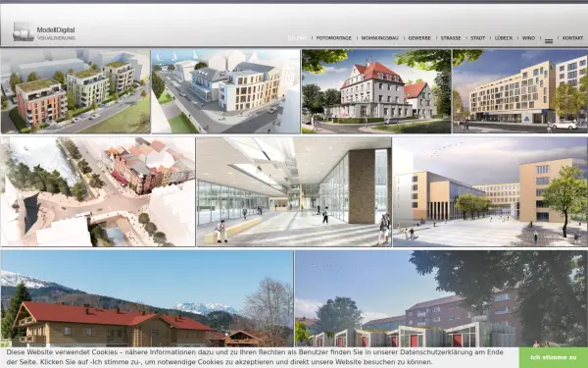View the red-roofed villa rendering
This screenshot has width=588, height=368.
coord(376,91)
